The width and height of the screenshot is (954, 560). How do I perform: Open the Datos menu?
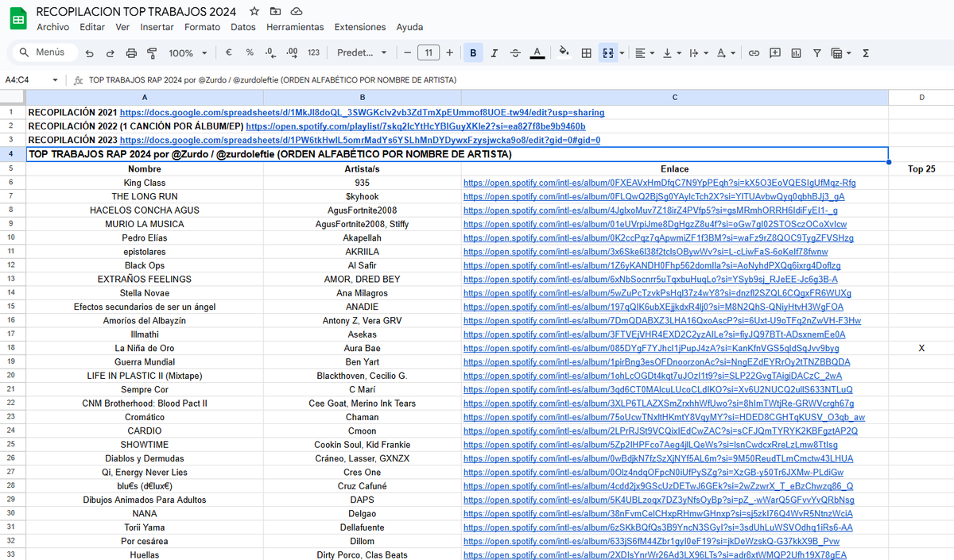[243, 27]
